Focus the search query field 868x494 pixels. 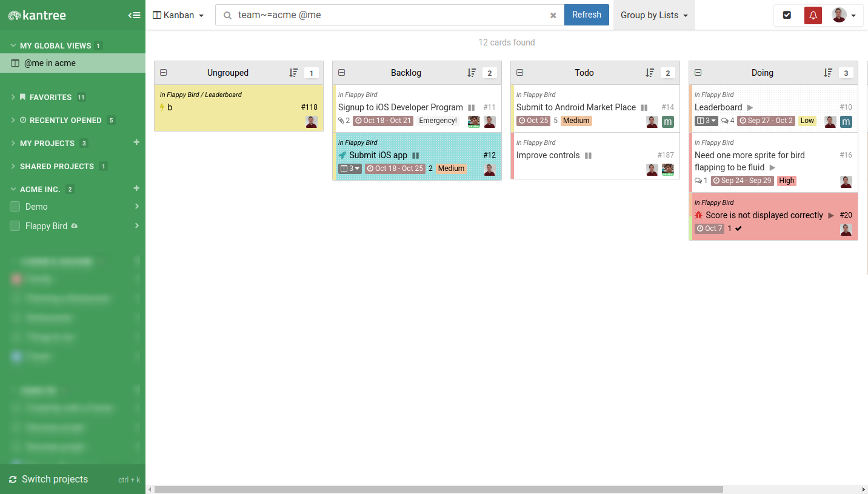pos(390,15)
